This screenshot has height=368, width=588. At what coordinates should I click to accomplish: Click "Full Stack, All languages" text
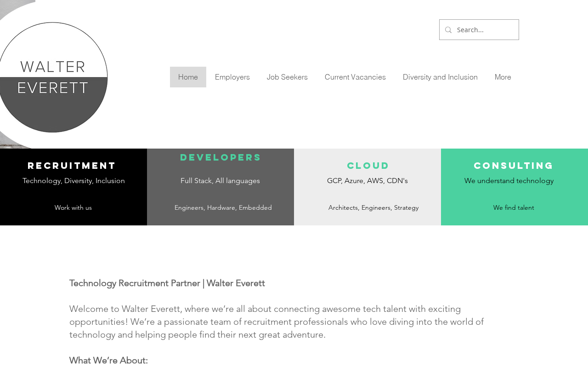point(220,181)
